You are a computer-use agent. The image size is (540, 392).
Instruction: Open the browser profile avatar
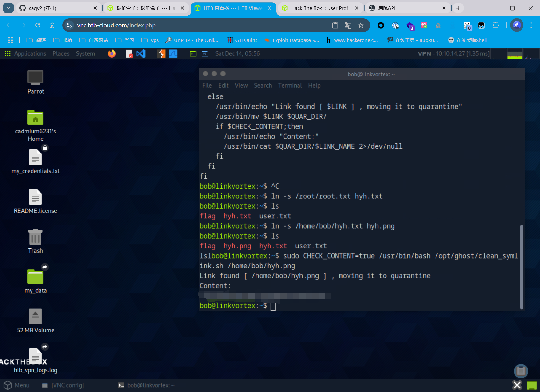click(x=516, y=25)
